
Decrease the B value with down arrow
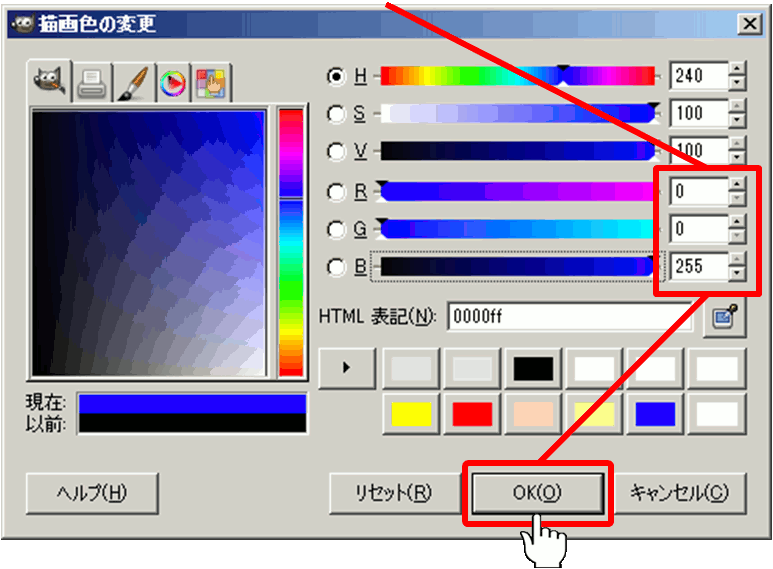737,273
